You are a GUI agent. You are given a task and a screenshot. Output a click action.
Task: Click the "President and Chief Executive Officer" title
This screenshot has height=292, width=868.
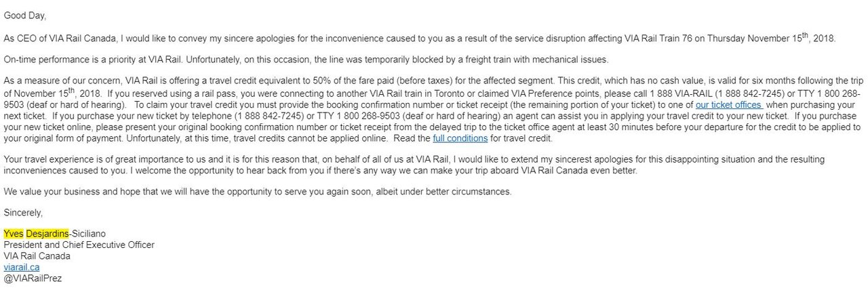pos(79,245)
